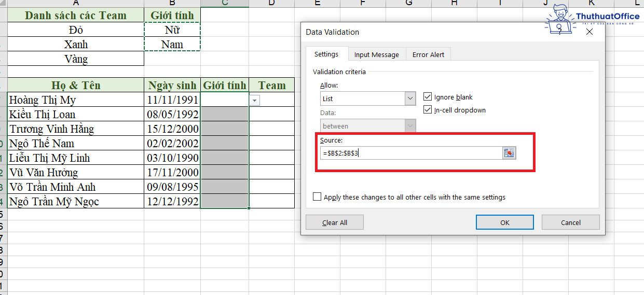Select the Hoàng Thị My name cell
This screenshot has height=295, width=644.
coord(76,100)
